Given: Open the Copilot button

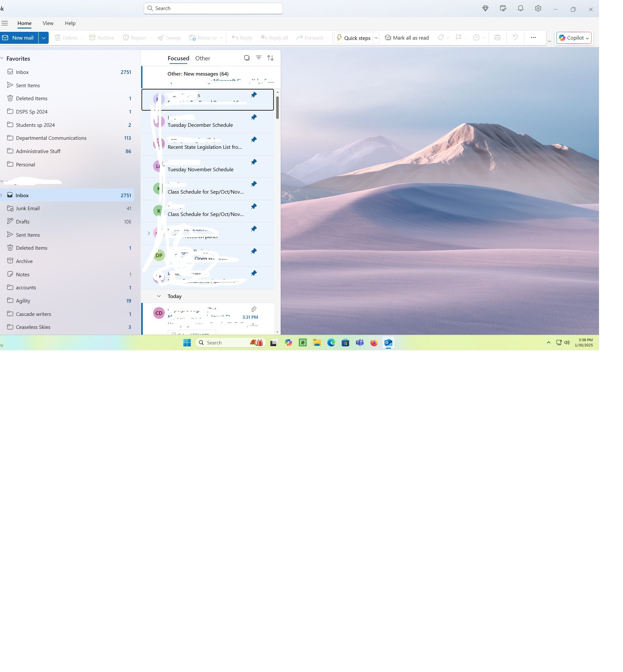Looking at the screenshot, I should click(x=574, y=38).
